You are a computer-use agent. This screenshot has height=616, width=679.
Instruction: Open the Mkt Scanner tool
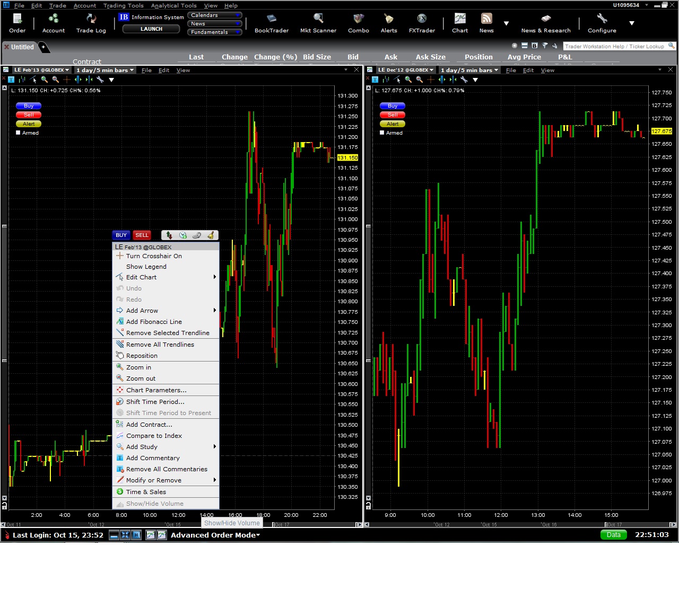click(318, 23)
